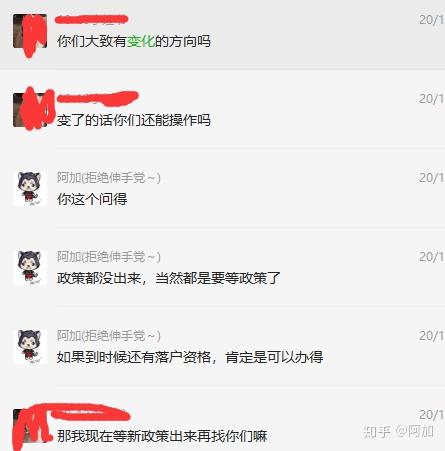445x451 pixels.
Task: Click the date stamp on the "你这个问得" row
Action: (432, 178)
